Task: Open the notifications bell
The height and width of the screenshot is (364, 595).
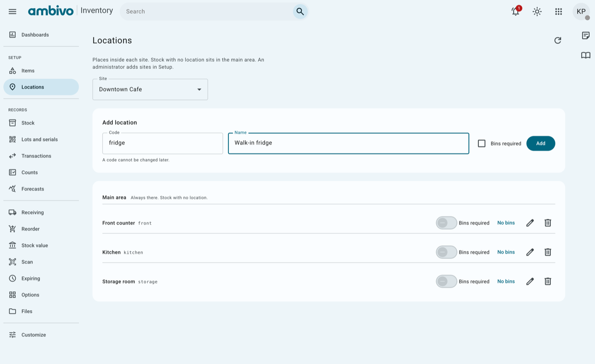Action: (516, 12)
